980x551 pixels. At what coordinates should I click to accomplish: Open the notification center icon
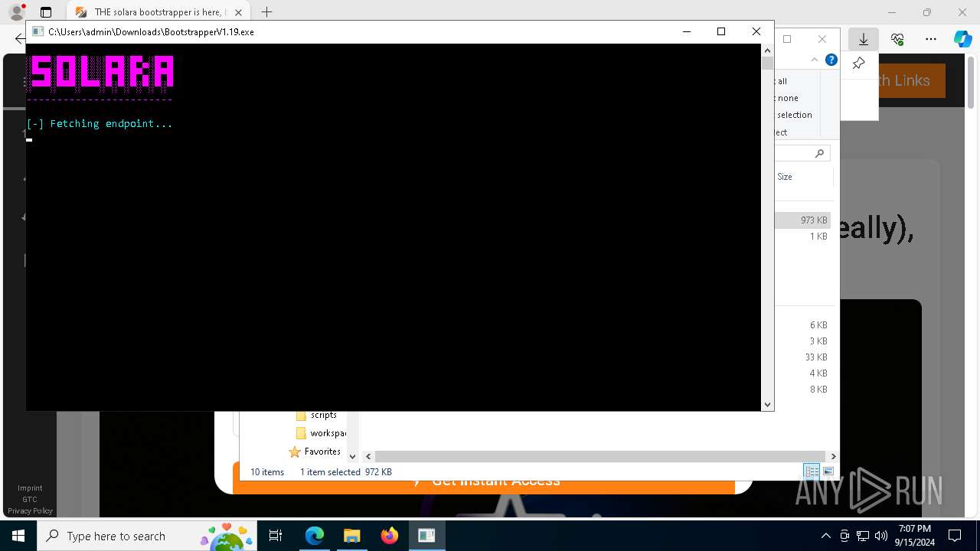(955, 536)
